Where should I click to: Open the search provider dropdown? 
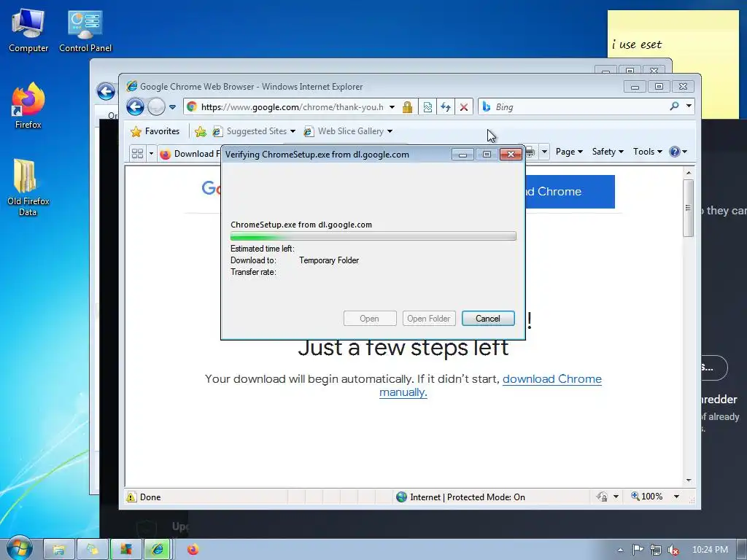click(x=689, y=106)
